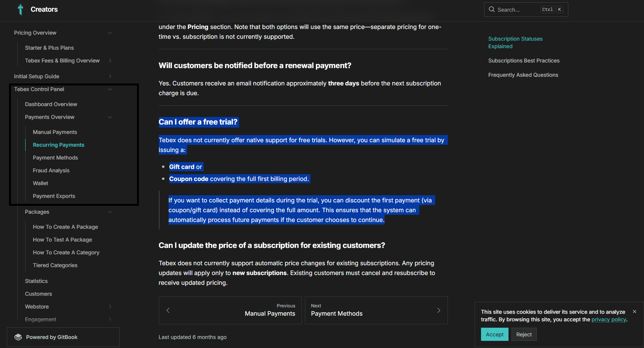644x348 pixels.
Task: Click the search magnifier icon
Action: point(492,9)
